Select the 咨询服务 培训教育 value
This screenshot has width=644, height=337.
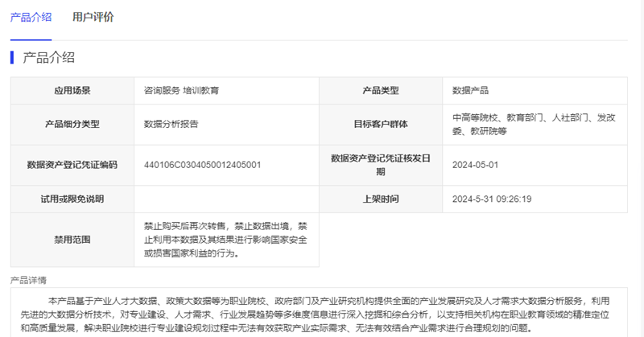(x=181, y=91)
